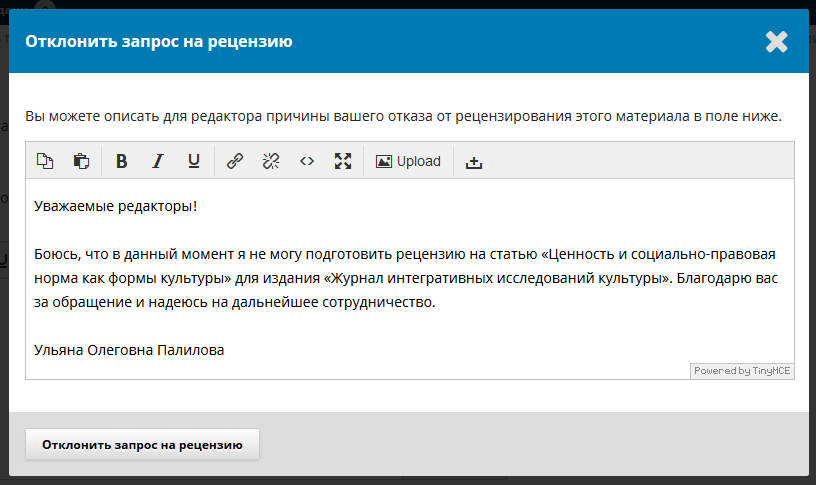The height and width of the screenshot is (485, 816).
Task: Toggle underline formatting
Action: (194, 161)
